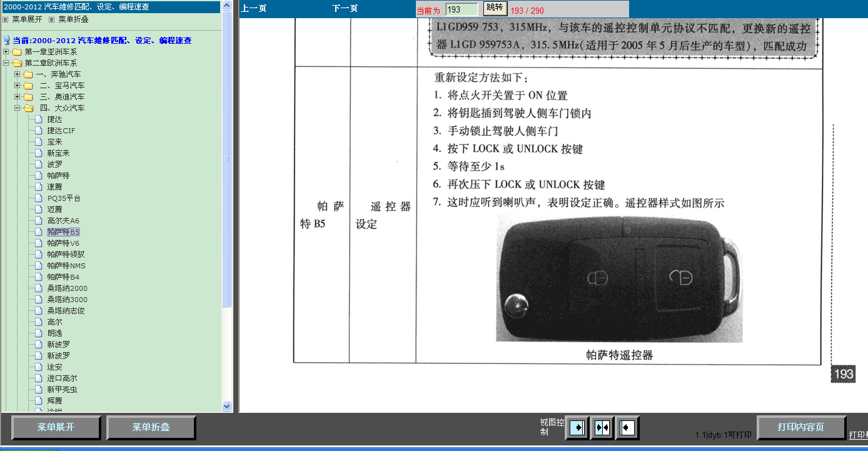Expand the 第一章亚洲车系 tree node
868x451 pixels.
pos(6,52)
